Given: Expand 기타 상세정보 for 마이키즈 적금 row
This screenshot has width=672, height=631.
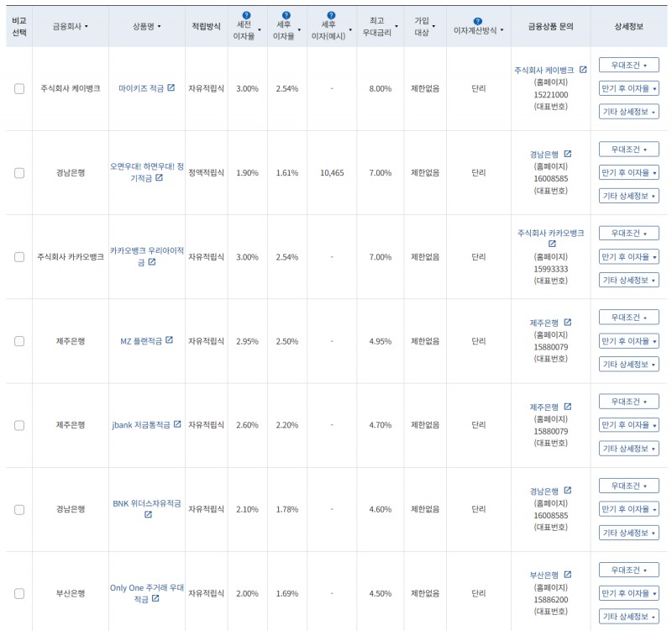Looking at the screenshot, I should [x=628, y=112].
